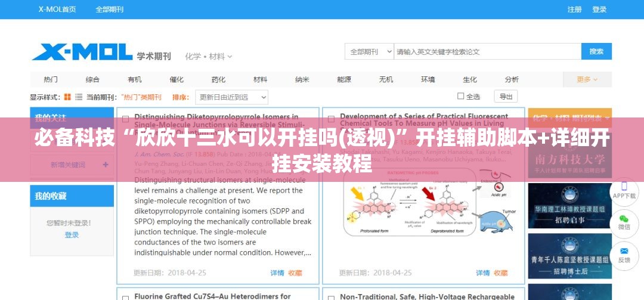The height and width of the screenshot is (300, 644).
Task: Check the Non-Traditional, Safe, High-Voltage article checkbox
Action: 331,298
